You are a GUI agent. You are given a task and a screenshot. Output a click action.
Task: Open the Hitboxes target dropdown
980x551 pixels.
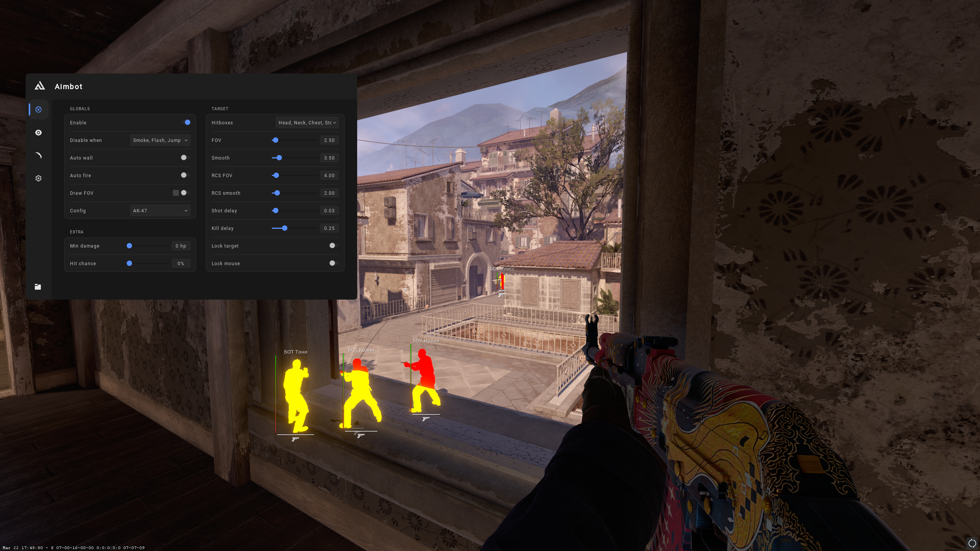[307, 122]
